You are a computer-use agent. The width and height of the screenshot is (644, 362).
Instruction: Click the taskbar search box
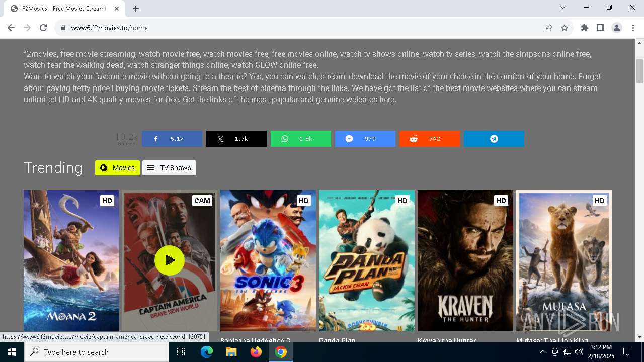coord(97,352)
